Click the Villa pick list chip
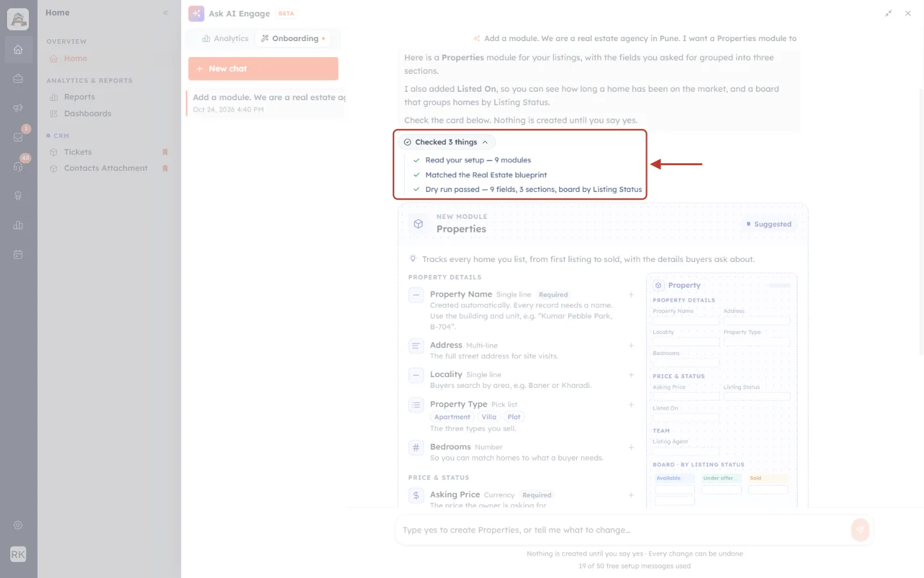 tap(489, 417)
